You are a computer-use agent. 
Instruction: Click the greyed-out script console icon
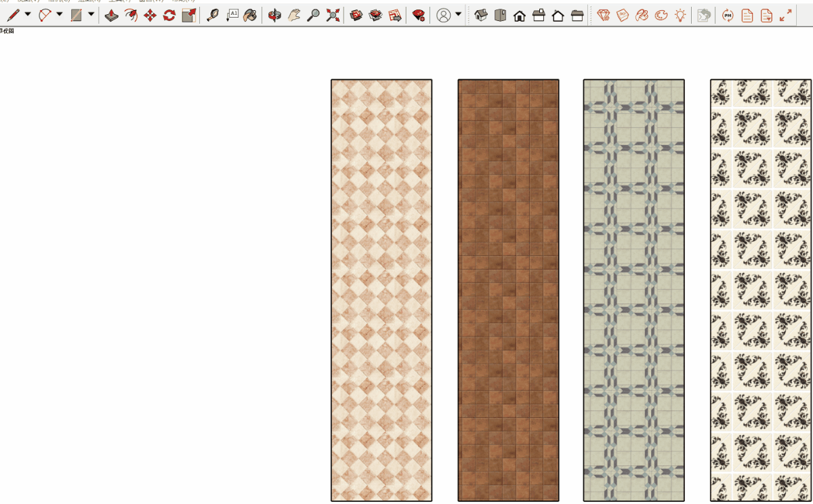(704, 15)
